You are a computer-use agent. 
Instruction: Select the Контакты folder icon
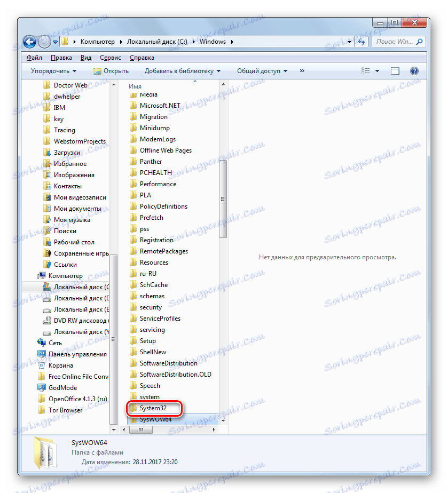[x=47, y=186]
